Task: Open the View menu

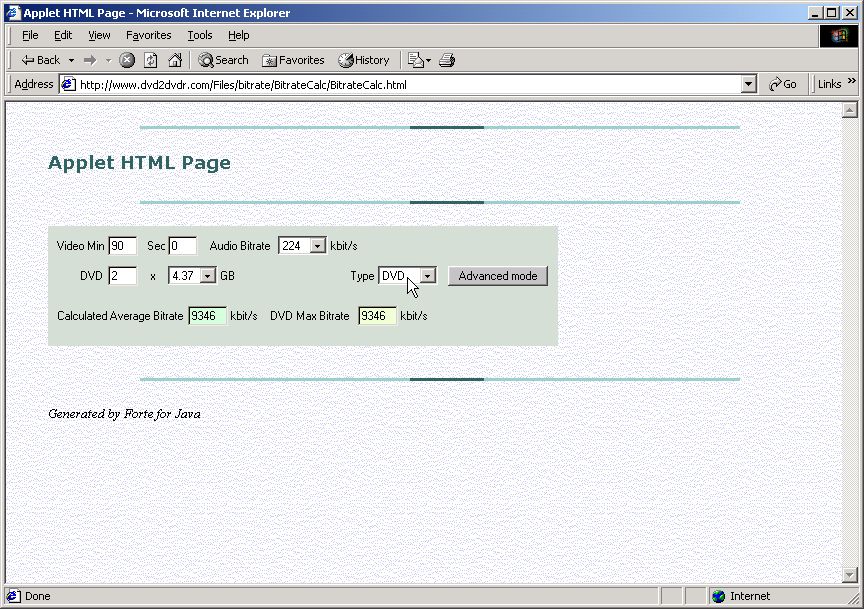Action: (99, 35)
